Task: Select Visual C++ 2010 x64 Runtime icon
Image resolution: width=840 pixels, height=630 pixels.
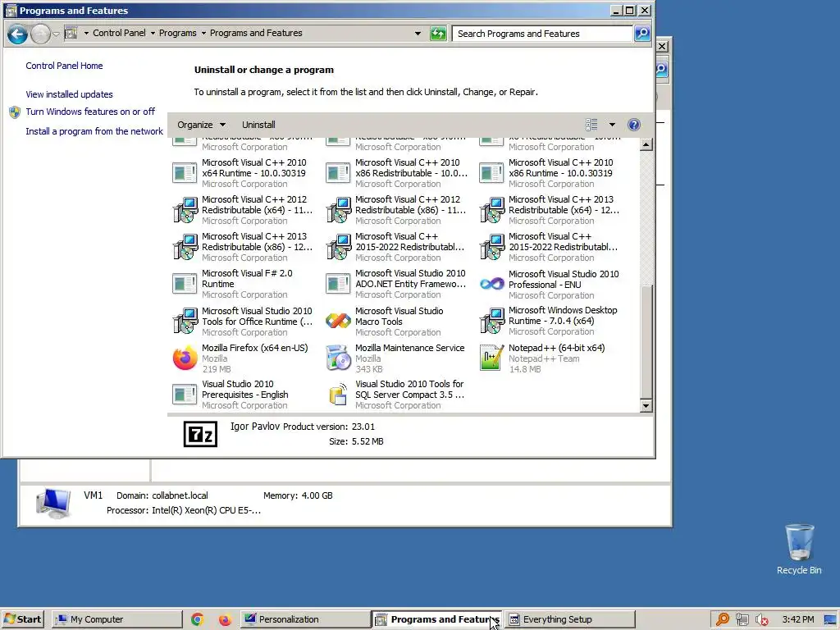Action: (x=185, y=173)
